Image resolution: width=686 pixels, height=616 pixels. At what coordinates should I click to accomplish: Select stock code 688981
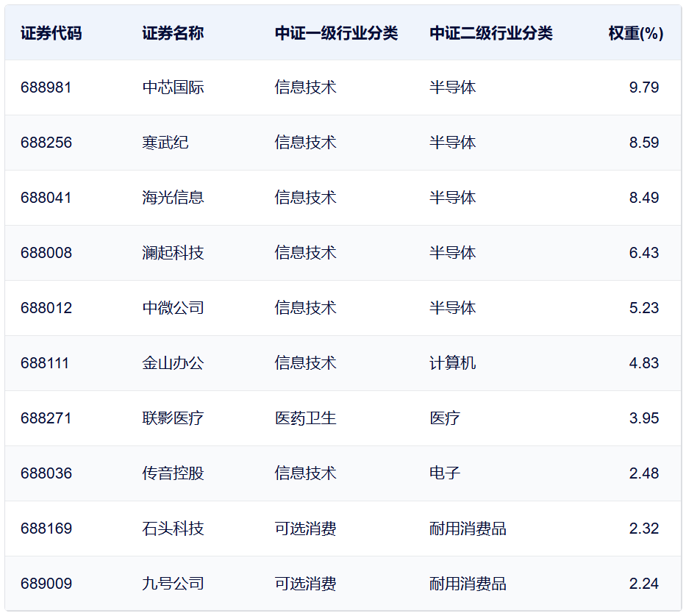(x=46, y=87)
